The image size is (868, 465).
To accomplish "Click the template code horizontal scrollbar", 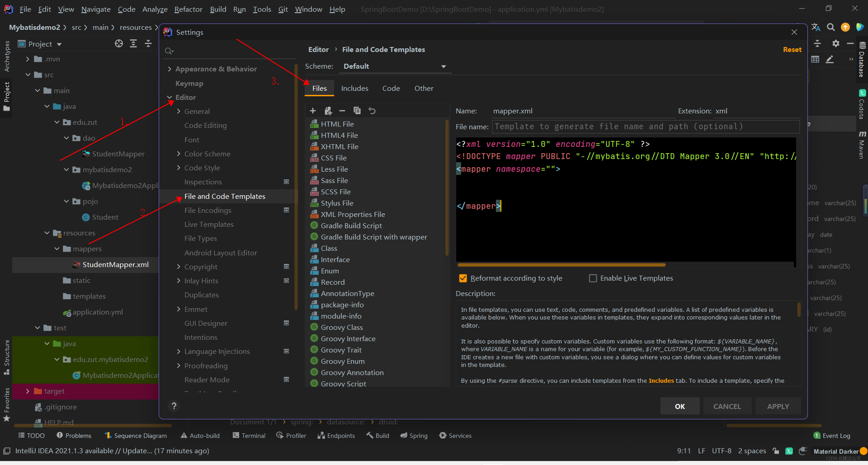I will coord(561,265).
